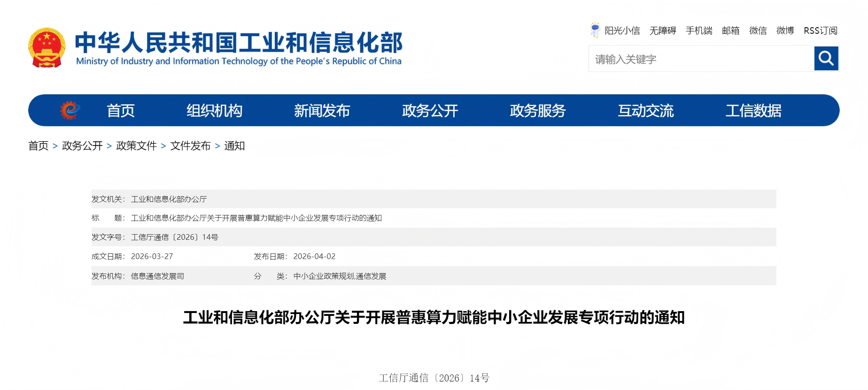Click the title text in the metadata table
The width and height of the screenshot is (868, 390).
pyautogui.click(x=256, y=218)
